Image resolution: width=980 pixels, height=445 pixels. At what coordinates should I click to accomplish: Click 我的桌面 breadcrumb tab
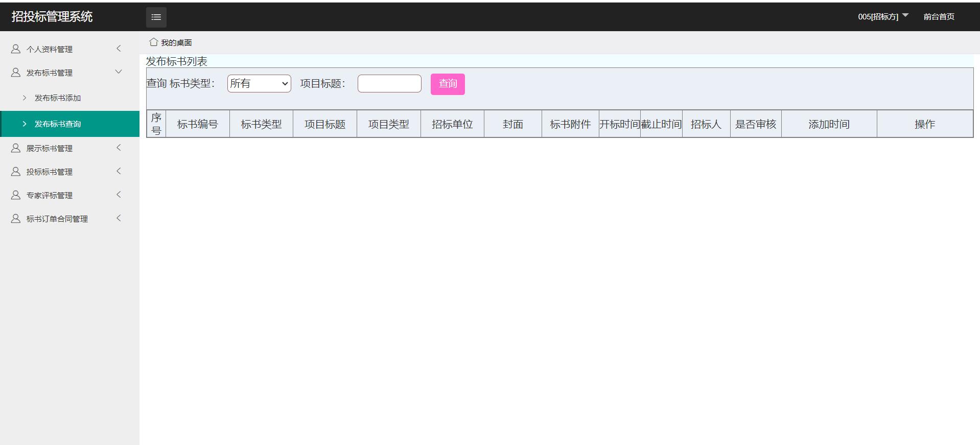[176, 43]
